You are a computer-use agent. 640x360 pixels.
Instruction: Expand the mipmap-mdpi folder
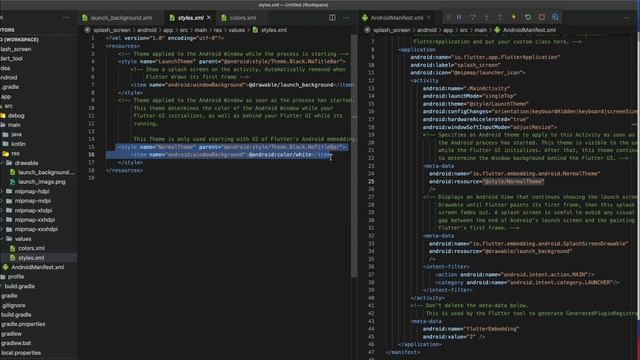point(33,201)
